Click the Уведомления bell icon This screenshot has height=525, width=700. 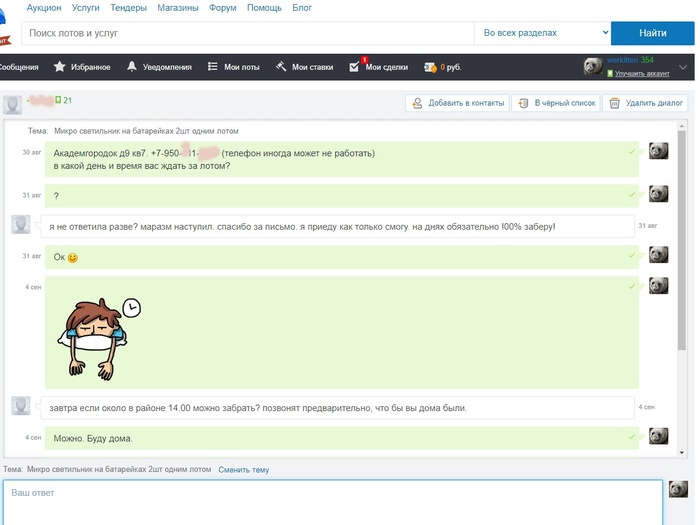pyautogui.click(x=132, y=67)
